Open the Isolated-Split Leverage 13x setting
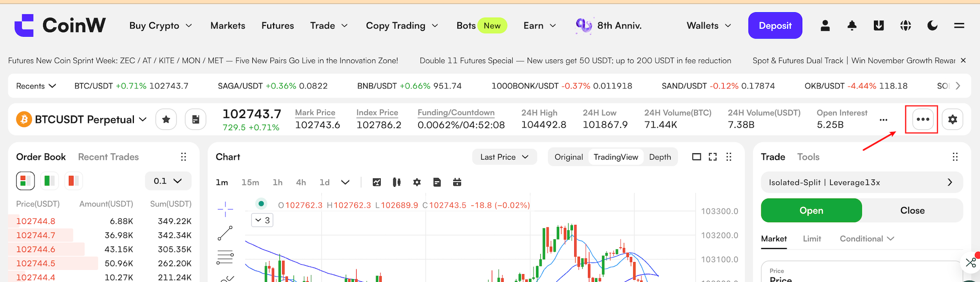This screenshot has height=282, width=980. [861, 182]
